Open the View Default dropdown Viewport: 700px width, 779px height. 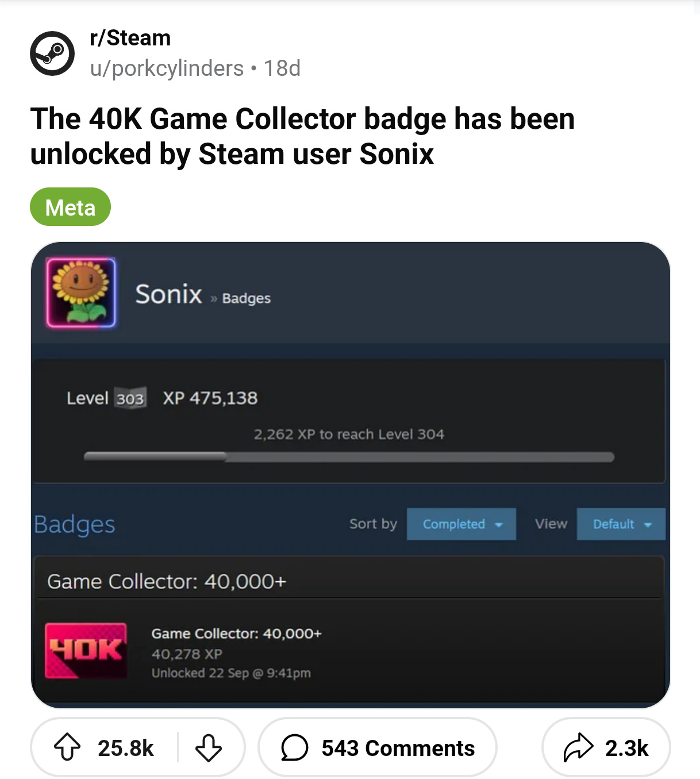coord(621,524)
